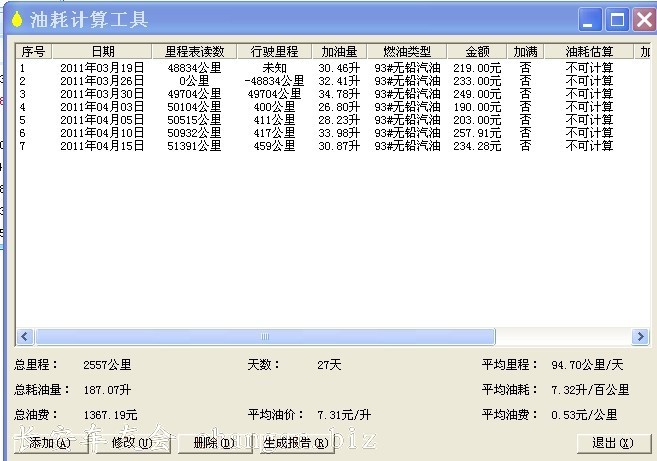Minimize the 油耗计算工具 window

tap(592, 19)
